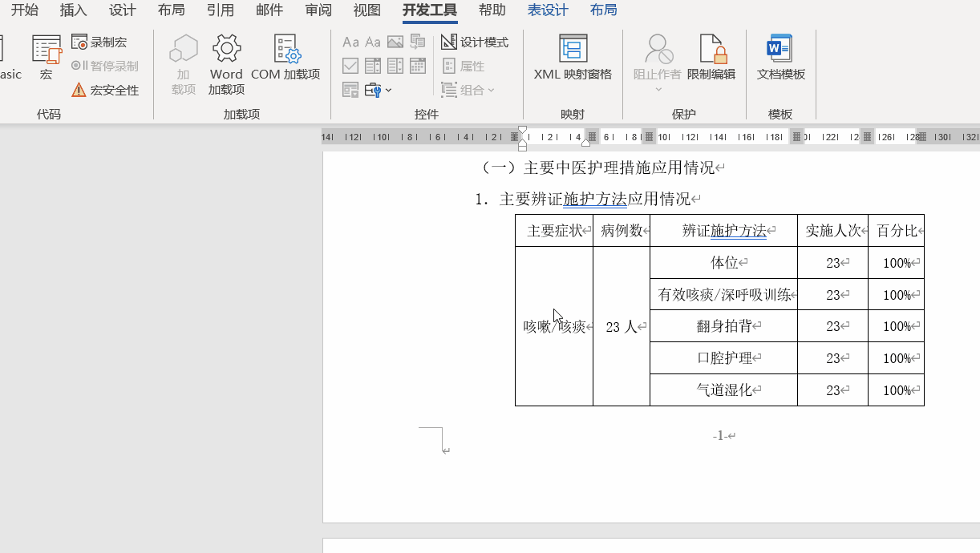Click the 有效咳痰/深呼吸训练 cell
The height and width of the screenshot is (553, 980).
(724, 295)
